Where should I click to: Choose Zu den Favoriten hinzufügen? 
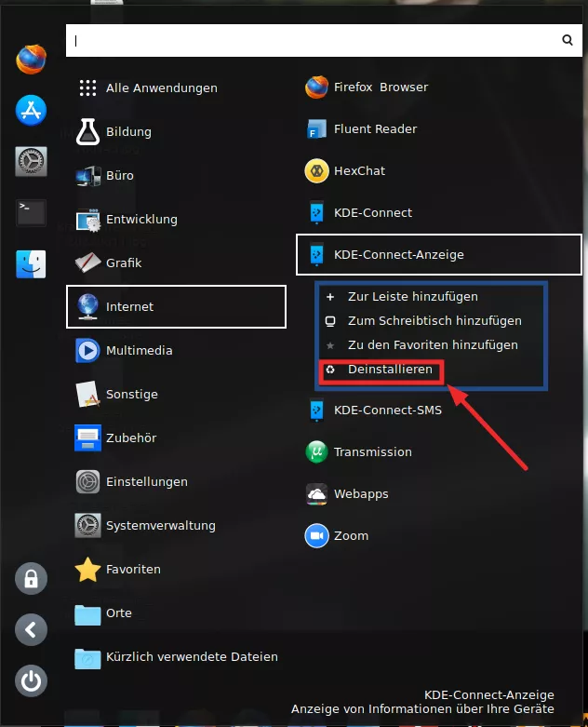(432, 345)
